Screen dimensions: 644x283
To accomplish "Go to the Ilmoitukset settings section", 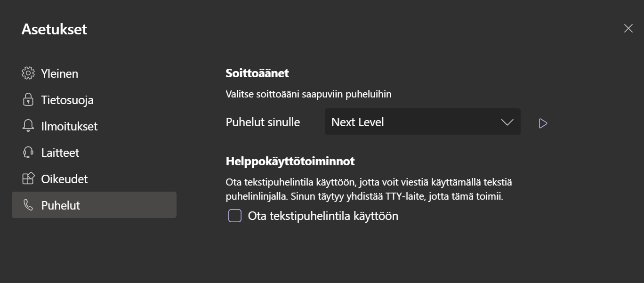I will [69, 126].
